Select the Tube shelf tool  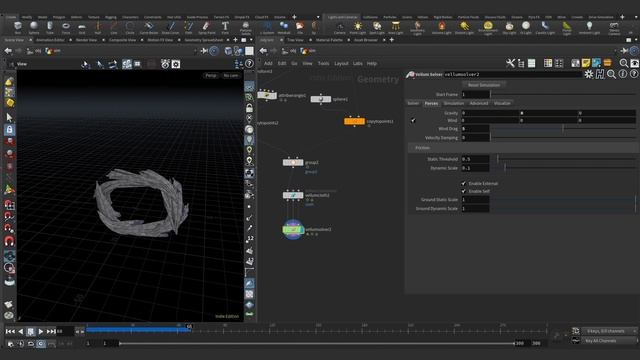50,28
